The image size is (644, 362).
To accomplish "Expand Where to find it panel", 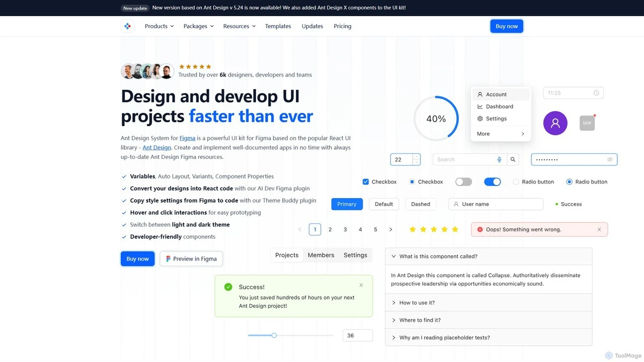I will coord(489,320).
